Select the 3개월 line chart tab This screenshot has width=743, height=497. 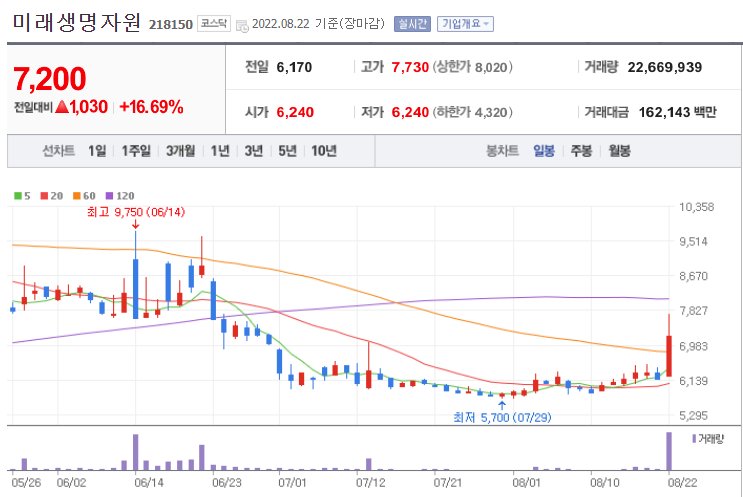181,151
